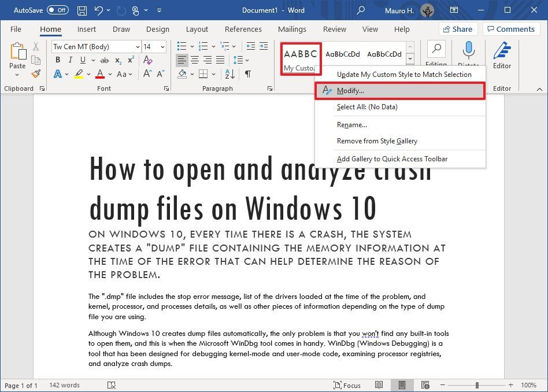Expand the font size dropdown

coord(161,46)
